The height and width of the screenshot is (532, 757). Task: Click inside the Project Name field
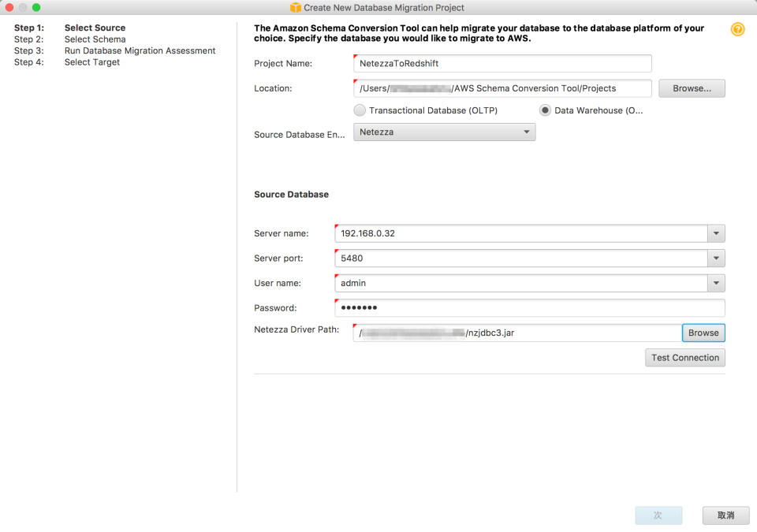(x=502, y=63)
